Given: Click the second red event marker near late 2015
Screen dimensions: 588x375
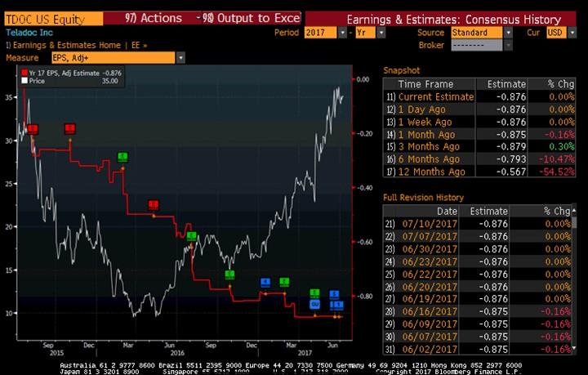Looking at the screenshot, I should pos(69,128).
